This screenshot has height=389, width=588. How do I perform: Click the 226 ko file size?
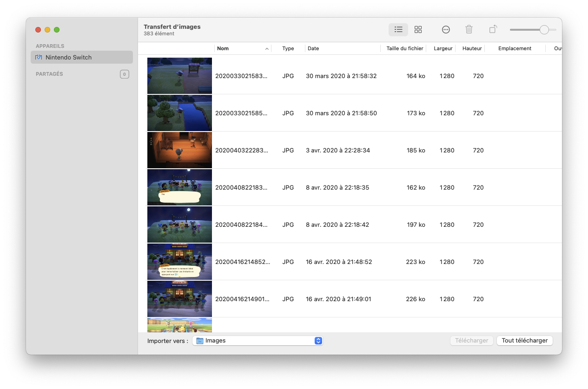pyautogui.click(x=416, y=299)
